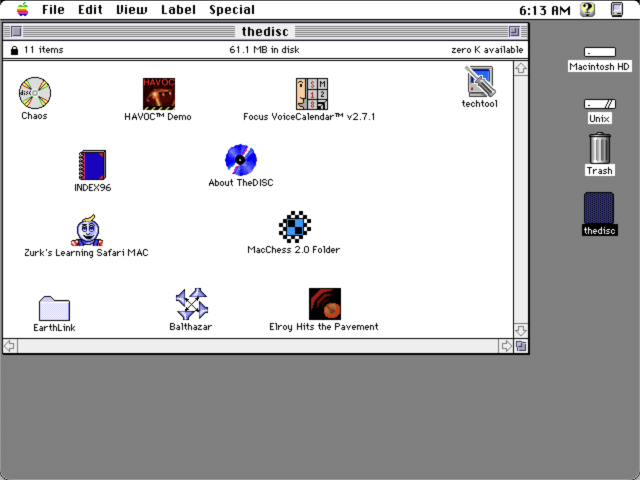Select the MacChess 2.0 Folder icon
Screen dimensions: 640x480
click(295, 227)
